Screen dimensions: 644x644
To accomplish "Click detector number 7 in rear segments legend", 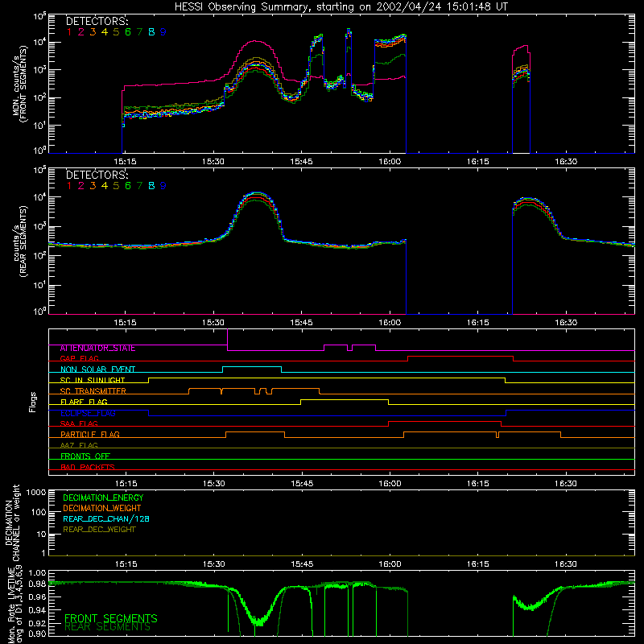I will point(139,186).
